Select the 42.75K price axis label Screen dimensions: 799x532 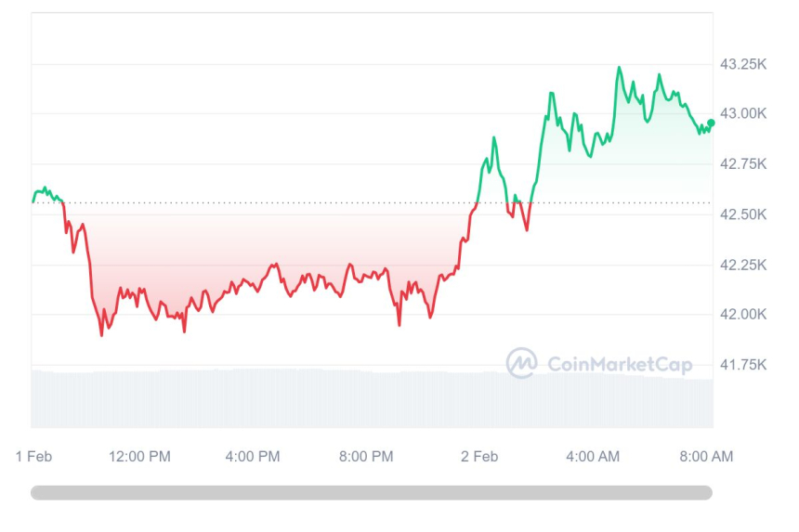click(x=743, y=164)
